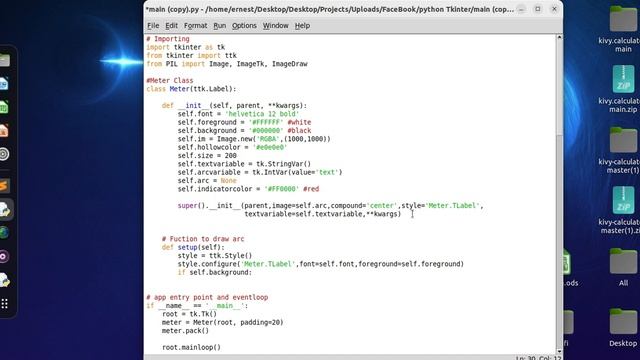This screenshot has height=360, width=640.
Task: Click the active Python IDLE dock icon
Action: [x=5, y=209]
